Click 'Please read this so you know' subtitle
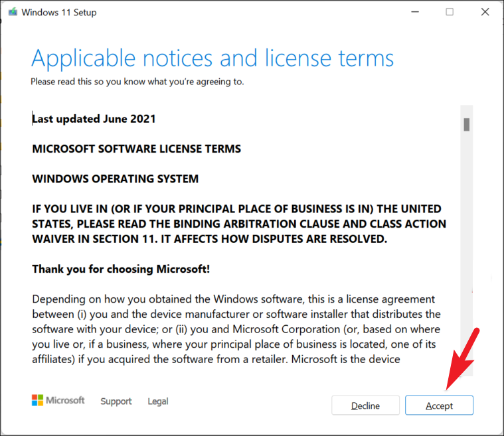This screenshot has width=504, height=436. 137,82
